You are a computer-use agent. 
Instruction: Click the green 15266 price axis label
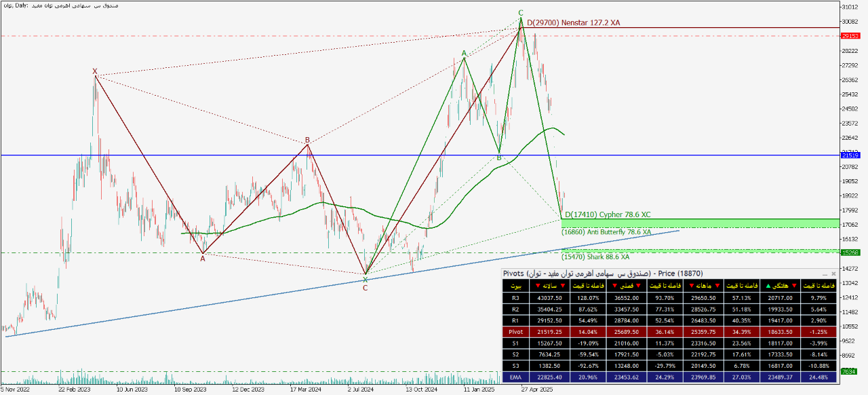point(850,252)
